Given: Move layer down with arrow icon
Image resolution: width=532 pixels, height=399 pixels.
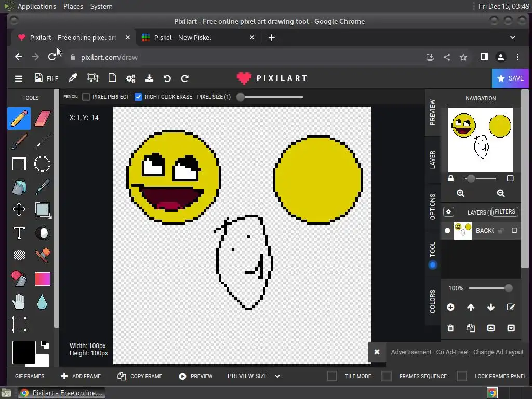Looking at the screenshot, I should [x=490, y=308].
